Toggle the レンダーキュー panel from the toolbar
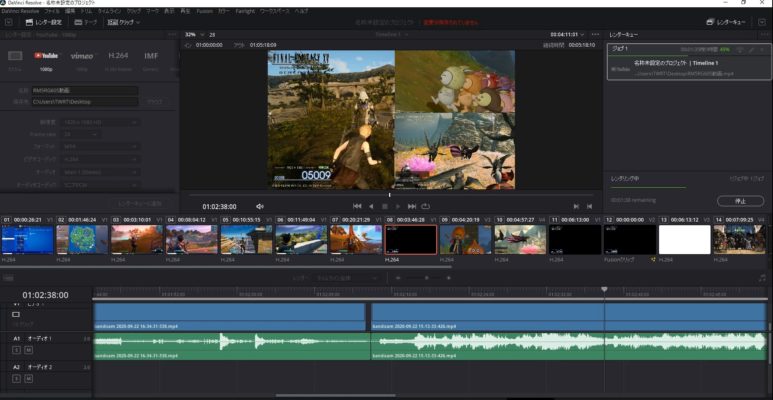Image resolution: width=773 pixels, height=400 pixels. [726, 22]
